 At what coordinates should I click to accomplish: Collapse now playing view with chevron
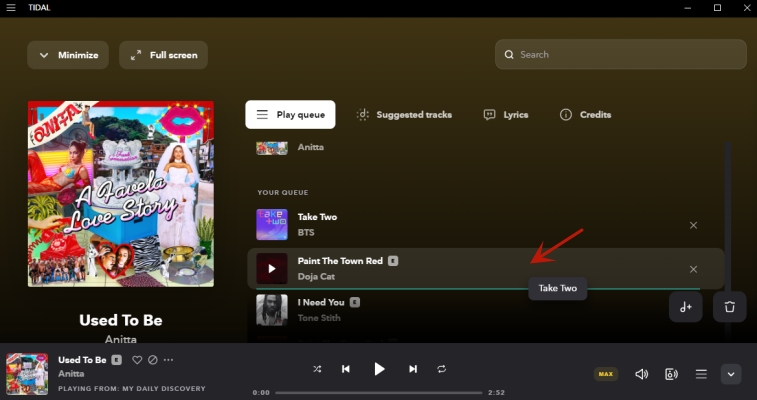pos(731,374)
